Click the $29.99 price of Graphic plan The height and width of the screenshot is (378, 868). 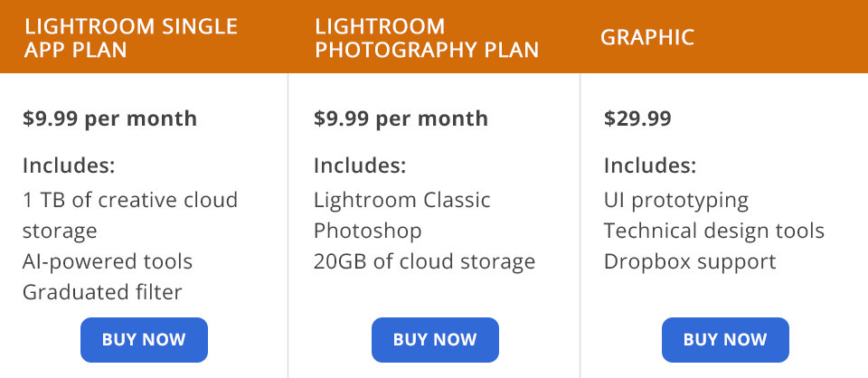637,118
